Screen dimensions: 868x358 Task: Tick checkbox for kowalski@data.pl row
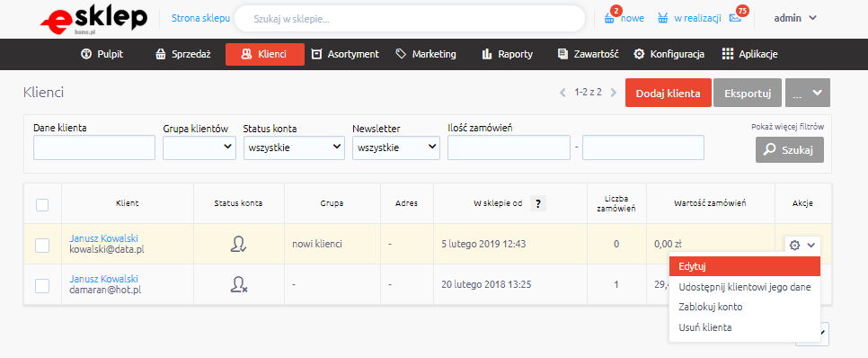coord(42,245)
